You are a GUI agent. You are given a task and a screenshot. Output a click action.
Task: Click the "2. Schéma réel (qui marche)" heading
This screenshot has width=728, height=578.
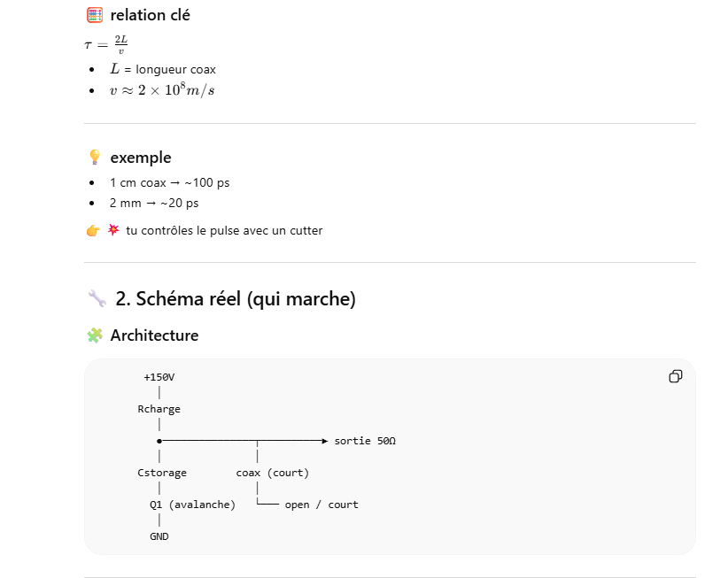[235, 299]
